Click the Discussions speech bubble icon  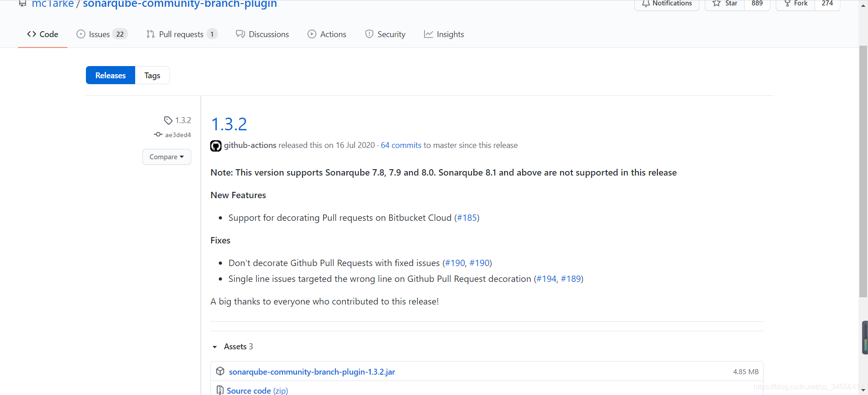[x=241, y=34]
